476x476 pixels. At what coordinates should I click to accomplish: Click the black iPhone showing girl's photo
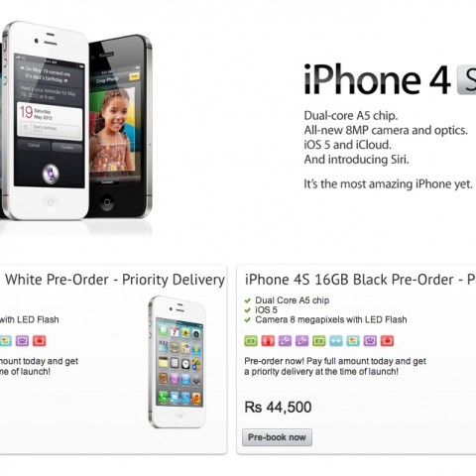point(120,126)
